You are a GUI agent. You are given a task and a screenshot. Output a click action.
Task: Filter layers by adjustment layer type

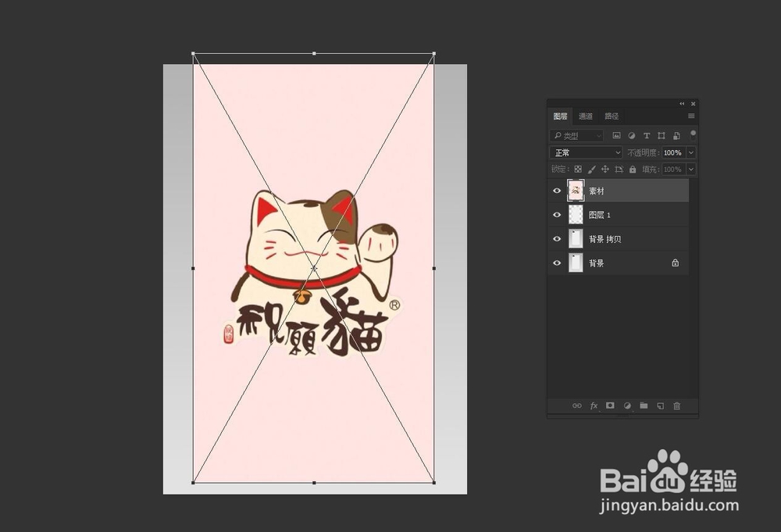(631, 135)
